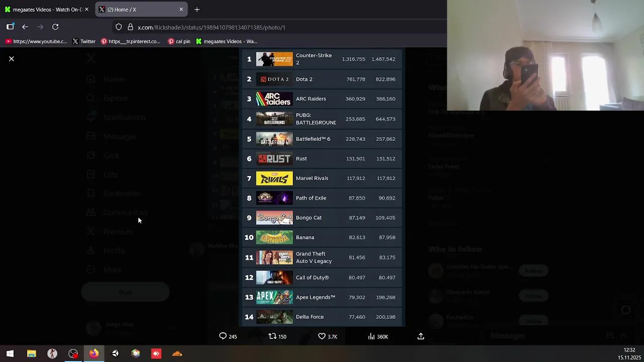Click the ARC Raiders logo thumbnail
This screenshot has width=644, height=362.
click(x=274, y=99)
